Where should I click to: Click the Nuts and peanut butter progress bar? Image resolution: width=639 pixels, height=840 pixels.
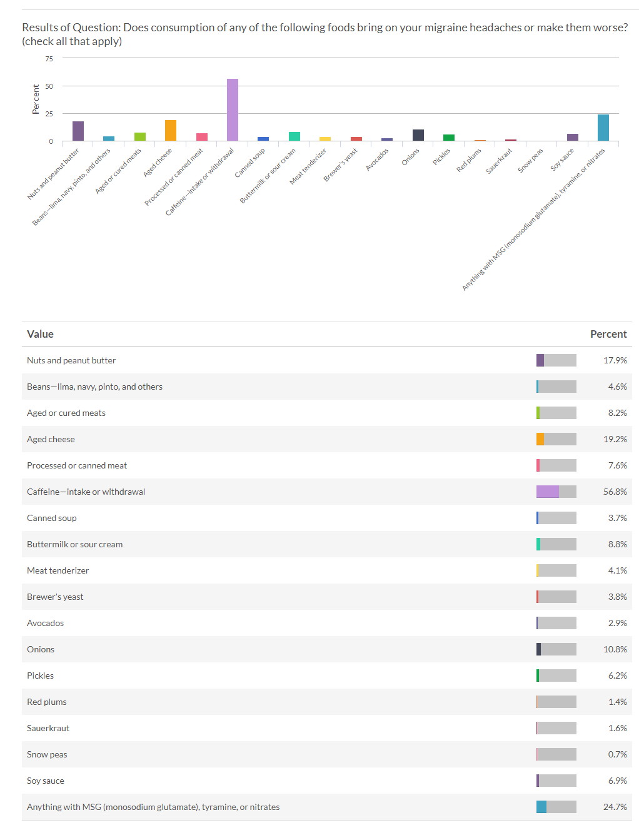(x=556, y=360)
